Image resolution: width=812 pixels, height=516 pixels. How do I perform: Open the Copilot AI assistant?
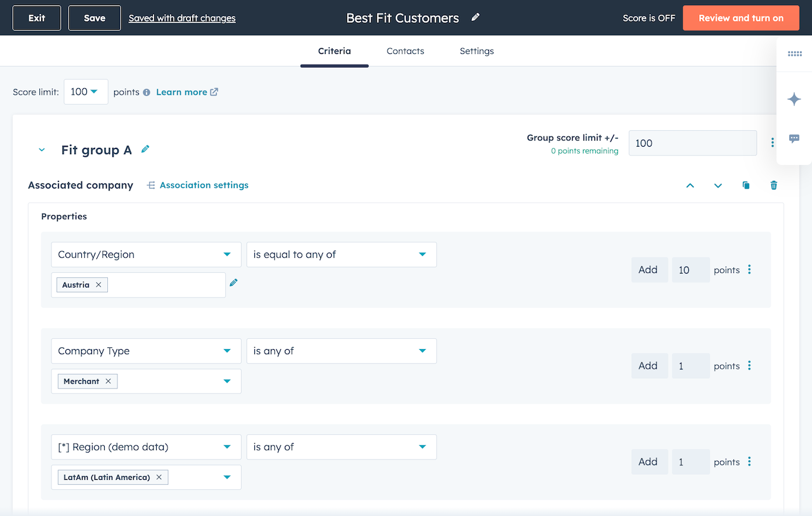point(794,99)
